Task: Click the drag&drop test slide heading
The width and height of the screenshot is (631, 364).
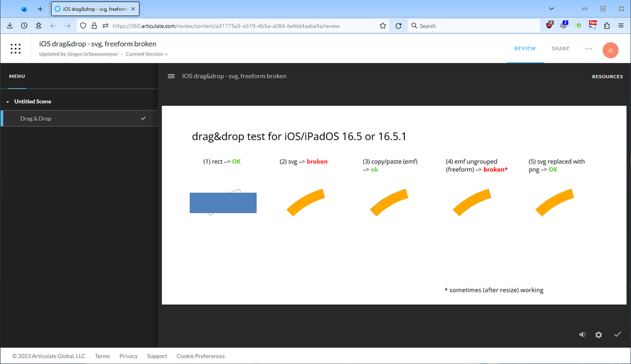Action: pos(299,136)
